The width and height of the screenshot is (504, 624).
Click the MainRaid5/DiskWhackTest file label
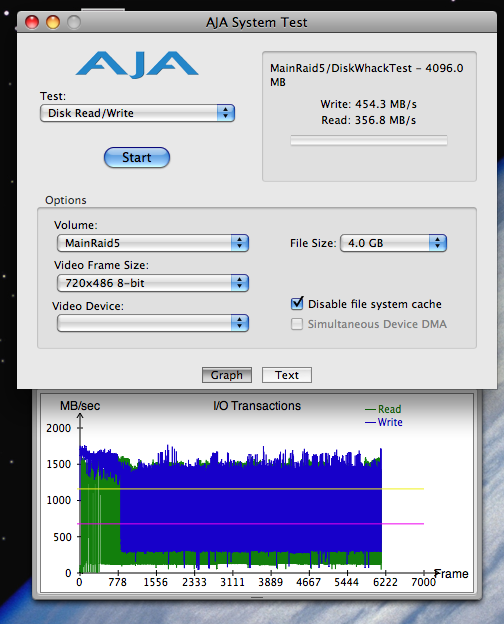366,75
